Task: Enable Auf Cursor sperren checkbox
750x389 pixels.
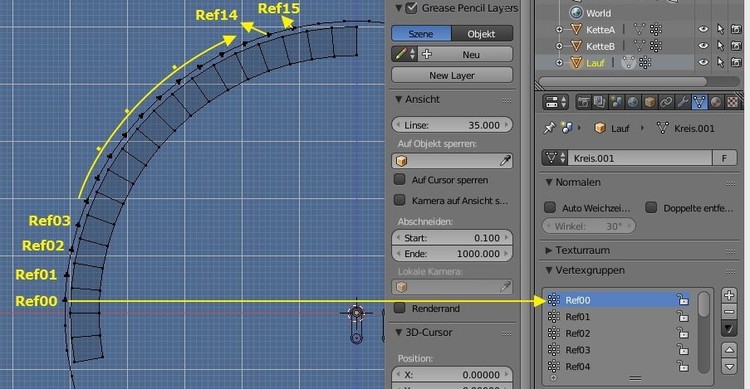Action: (399, 179)
